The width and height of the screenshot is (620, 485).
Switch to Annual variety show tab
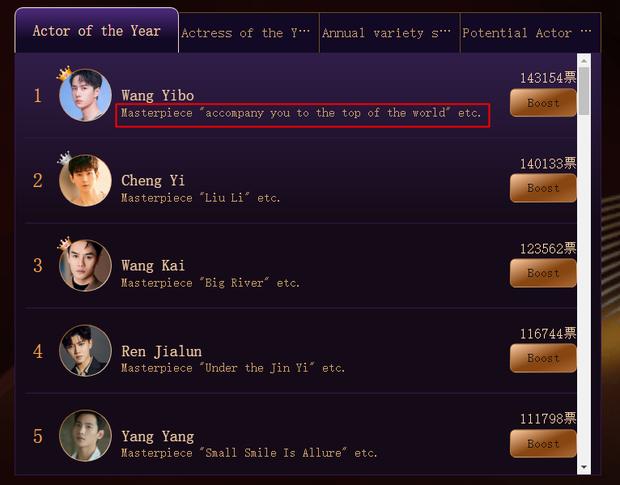(x=389, y=33)
